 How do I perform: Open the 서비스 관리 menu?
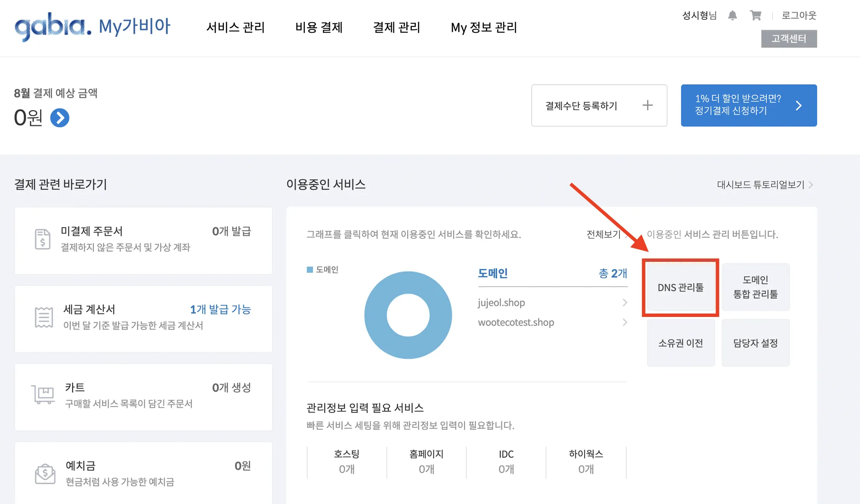pyautogui.click(x=235, y=28)
